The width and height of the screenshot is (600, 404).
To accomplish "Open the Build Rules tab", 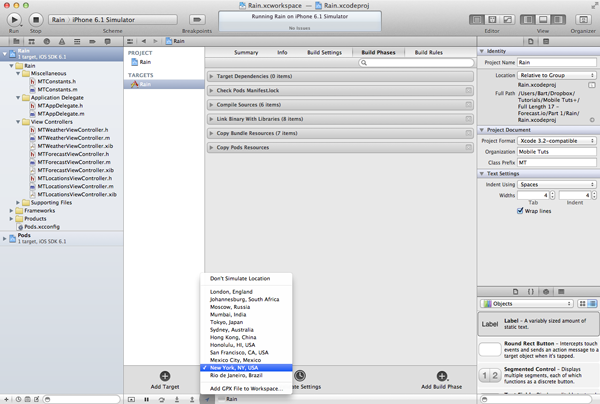I will pyautogui.click(x=429, y=52).
